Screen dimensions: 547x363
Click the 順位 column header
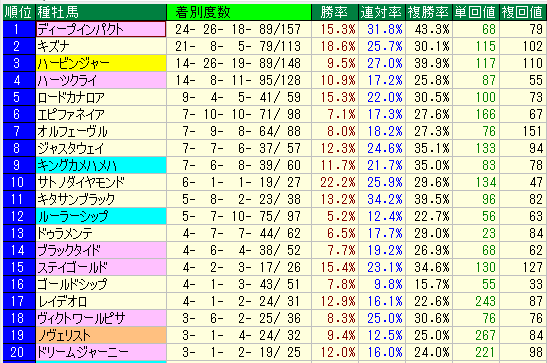pyautogui.click(x=19, y=12)
